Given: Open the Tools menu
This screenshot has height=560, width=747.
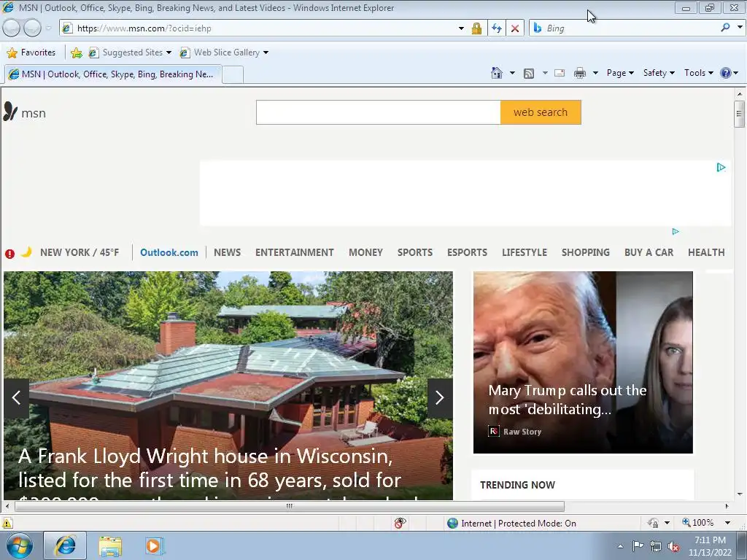Looking at the screenshot, I should [x=698, y=73].
